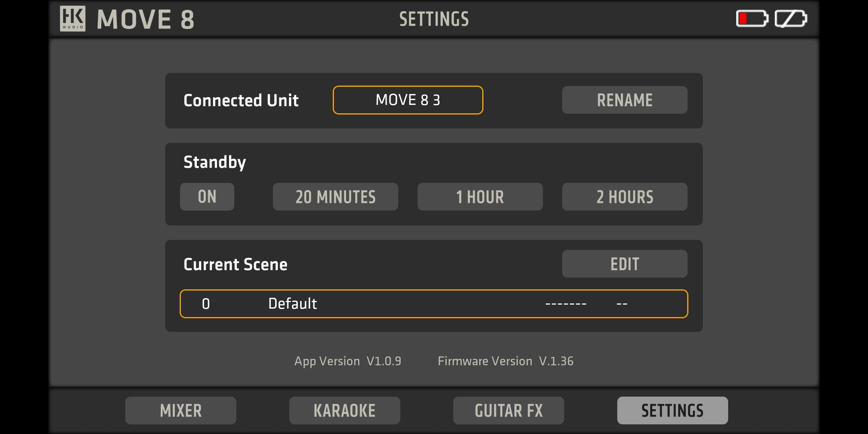Click the HK Audio logo icon
Screen dimensions: 868x434
[x=73, y=18]
